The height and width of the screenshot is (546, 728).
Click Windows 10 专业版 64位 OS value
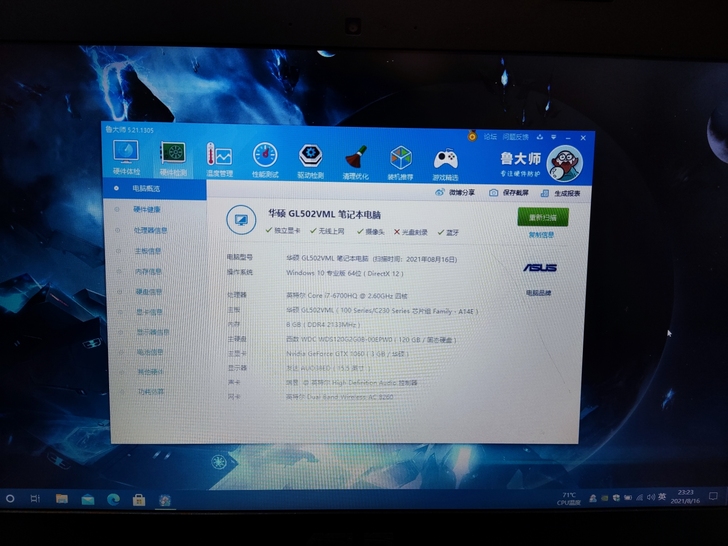pyautogui.click(x=344, y=273)
